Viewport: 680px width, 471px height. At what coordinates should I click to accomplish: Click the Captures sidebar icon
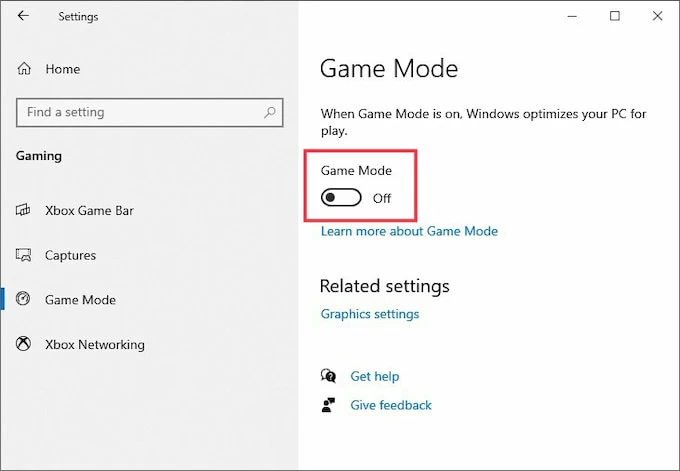24,256
